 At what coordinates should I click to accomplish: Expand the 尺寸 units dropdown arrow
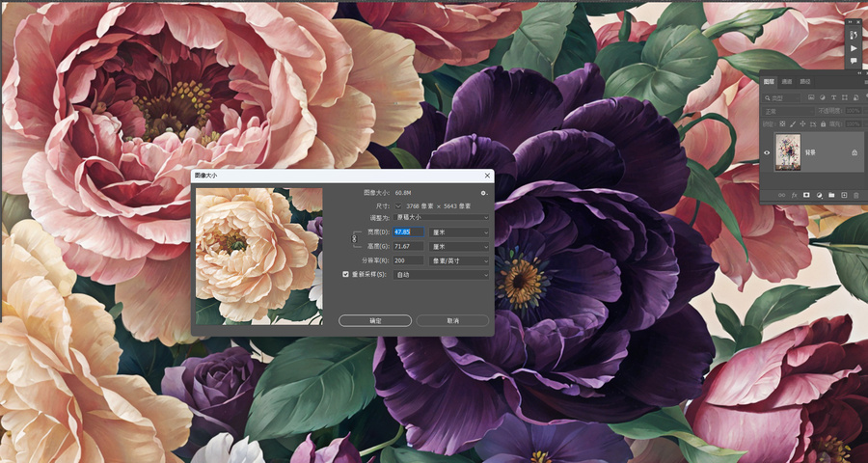tap(398, 205)
